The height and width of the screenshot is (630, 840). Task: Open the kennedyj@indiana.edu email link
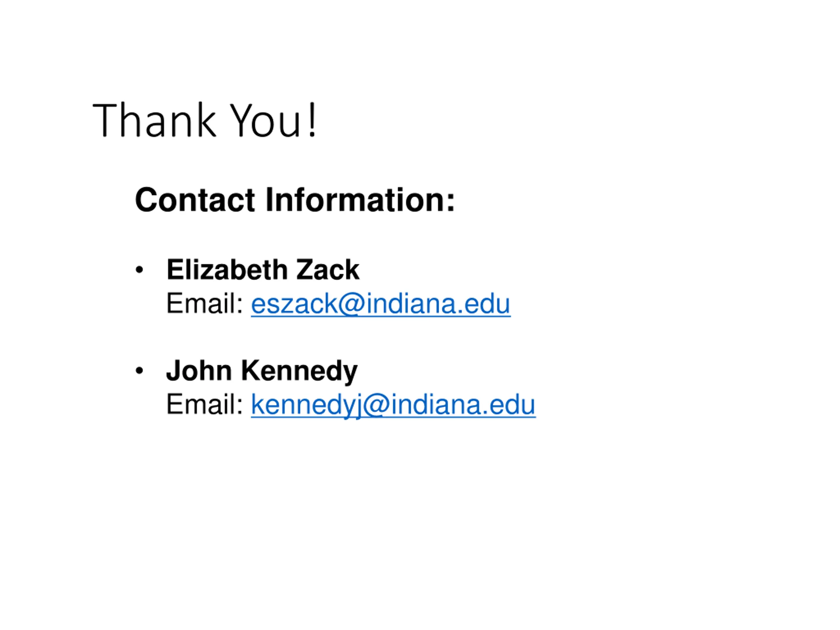coord(393,405)
